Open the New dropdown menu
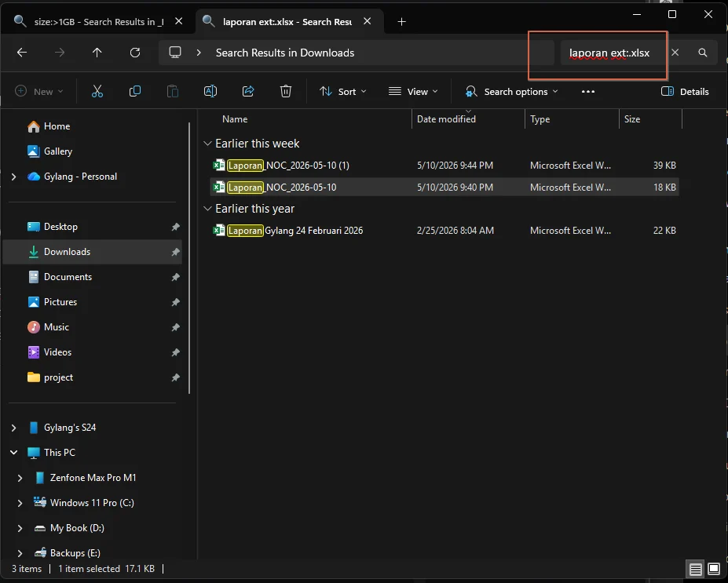The image size is (728, 583). click(39, 91)
